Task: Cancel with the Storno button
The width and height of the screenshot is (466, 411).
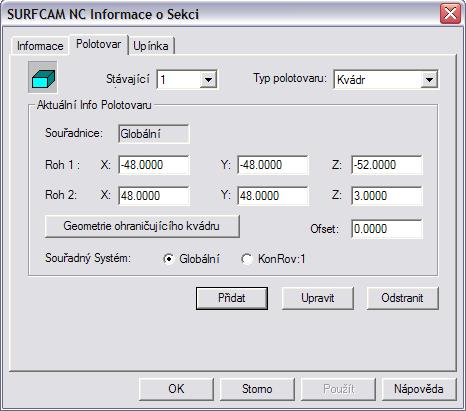Action: [257, 389]
